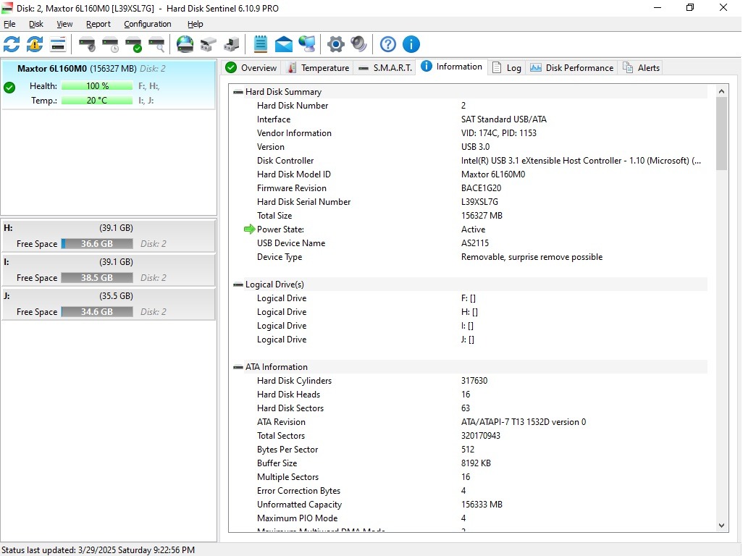
Task: Select the J: drive header
Action: [109, 296]
